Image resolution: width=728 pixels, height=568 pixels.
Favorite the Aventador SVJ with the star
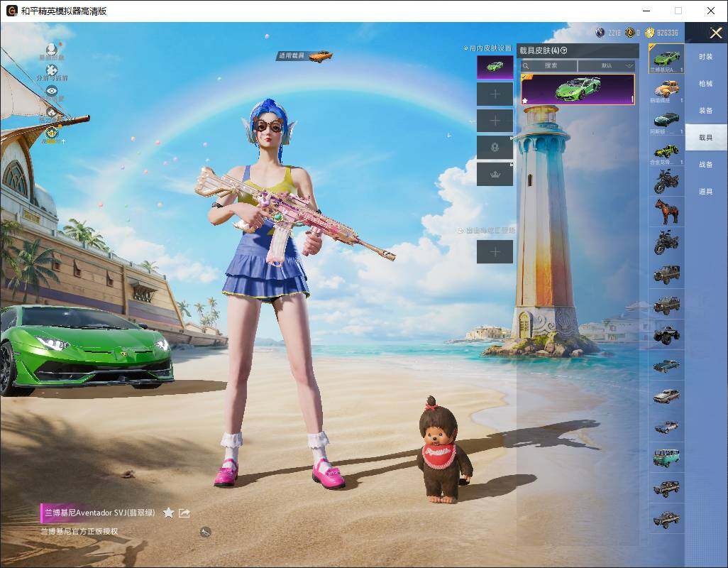(169, 513)
